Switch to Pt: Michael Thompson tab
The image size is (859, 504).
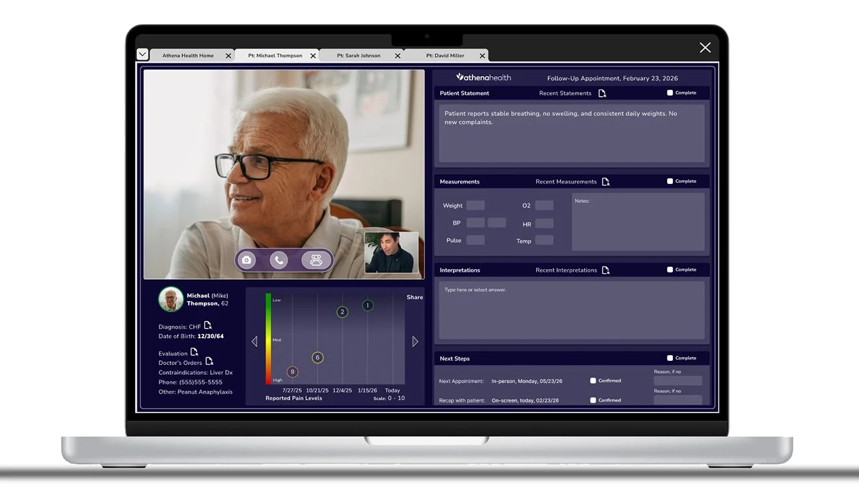275,56
